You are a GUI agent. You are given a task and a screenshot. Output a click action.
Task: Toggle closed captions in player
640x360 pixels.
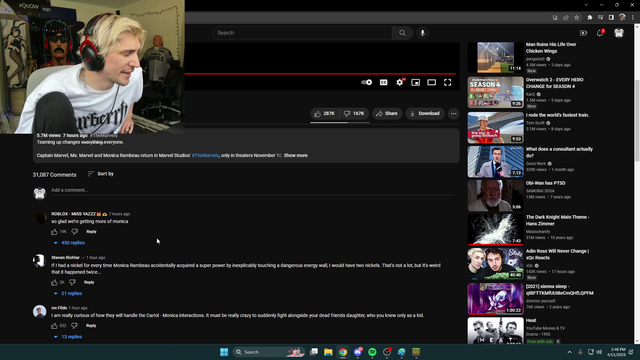384,82
